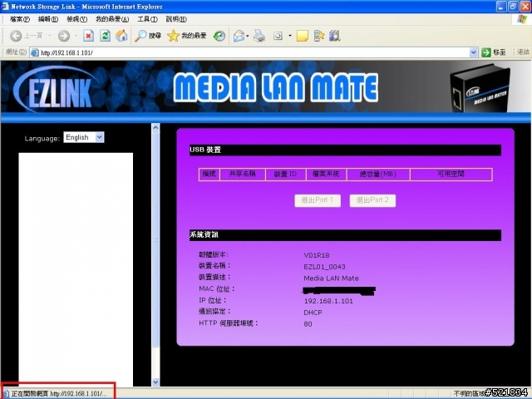Click the 系統資訊 section heading
The image size is (532, 399).
pyautogui.click(x=204, y=234)
